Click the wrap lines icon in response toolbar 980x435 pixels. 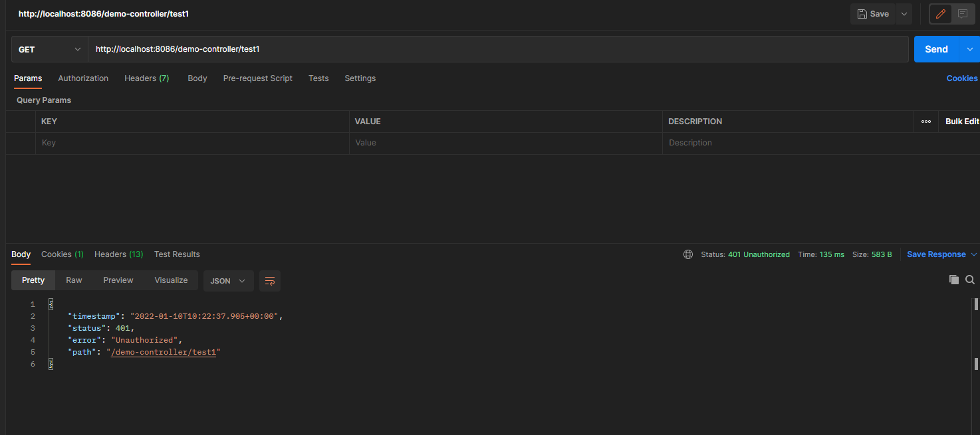coord(270,281)
